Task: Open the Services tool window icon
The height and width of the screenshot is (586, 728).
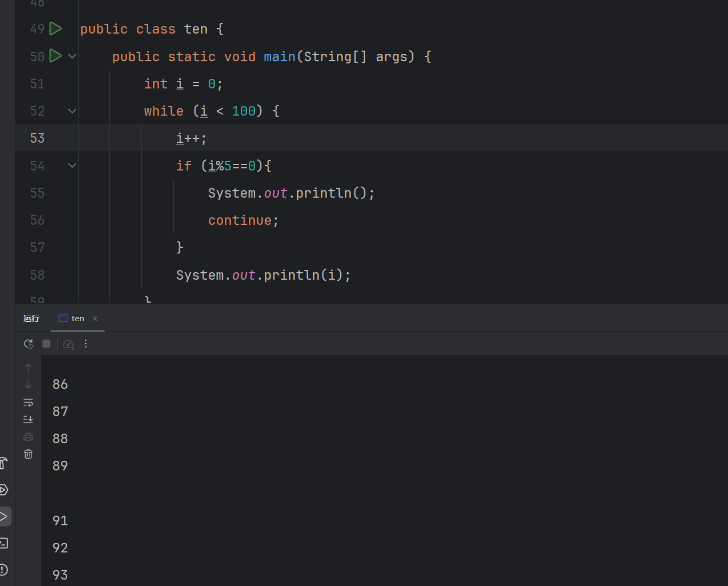Action: click(4, 490)
